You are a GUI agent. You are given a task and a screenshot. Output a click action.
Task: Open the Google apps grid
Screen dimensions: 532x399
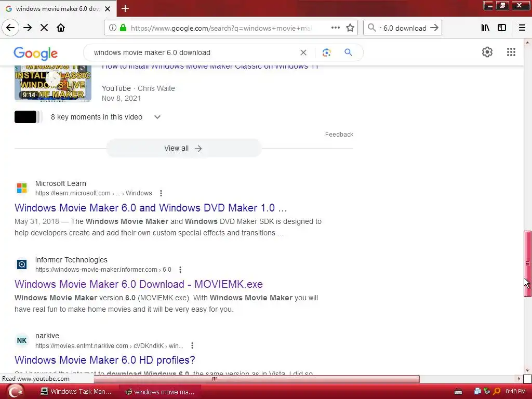(x=511, y=52)
